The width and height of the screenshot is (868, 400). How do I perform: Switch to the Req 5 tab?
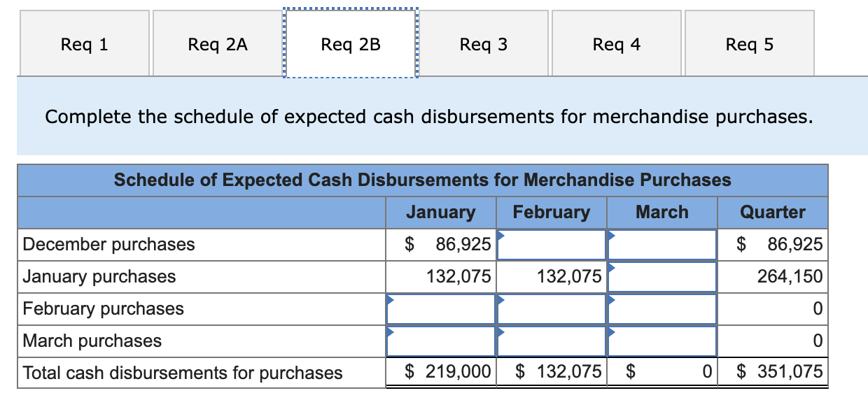(750, 43)
